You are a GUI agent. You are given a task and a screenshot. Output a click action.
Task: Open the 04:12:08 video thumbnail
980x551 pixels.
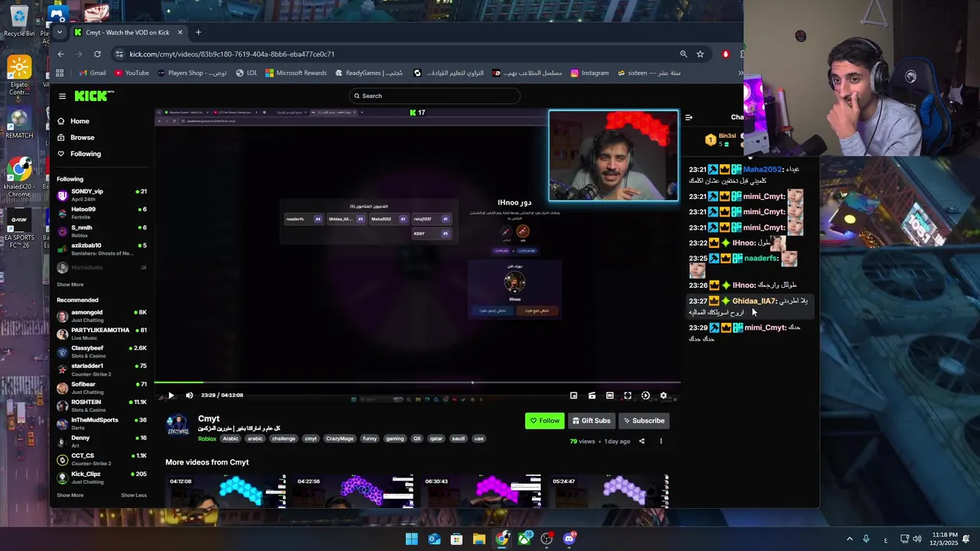pos(227,491)
